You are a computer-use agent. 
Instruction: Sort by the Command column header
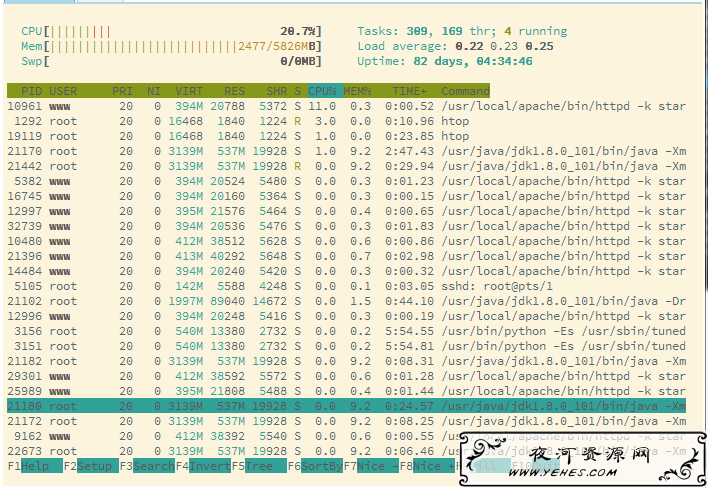pyautogui.click(x=466, y=91)
